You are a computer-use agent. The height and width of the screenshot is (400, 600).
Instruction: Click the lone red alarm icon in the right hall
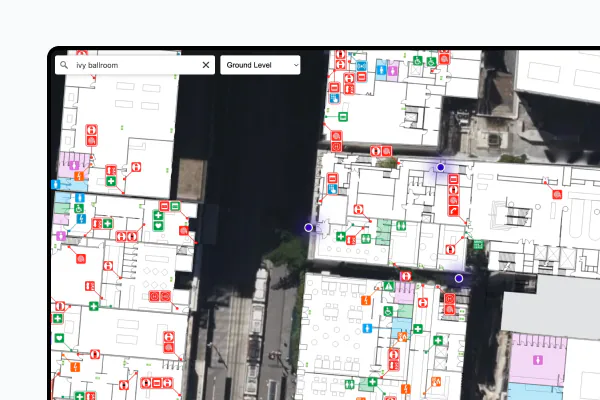pyautogui.click(x=557, y=194)
